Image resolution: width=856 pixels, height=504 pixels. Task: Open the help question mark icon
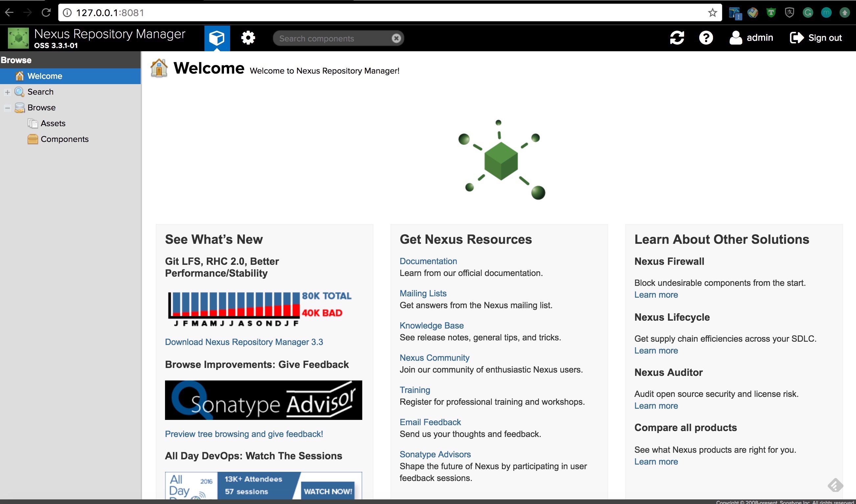click(x=705, y=38)
